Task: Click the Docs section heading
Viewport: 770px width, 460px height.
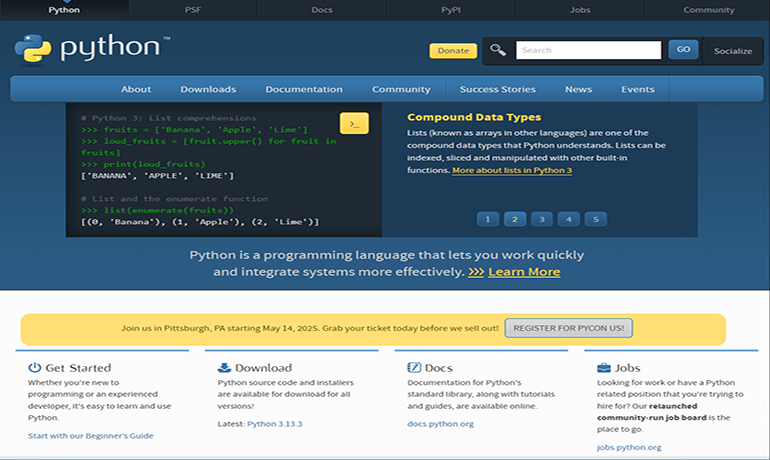Action: coord(439,368)
